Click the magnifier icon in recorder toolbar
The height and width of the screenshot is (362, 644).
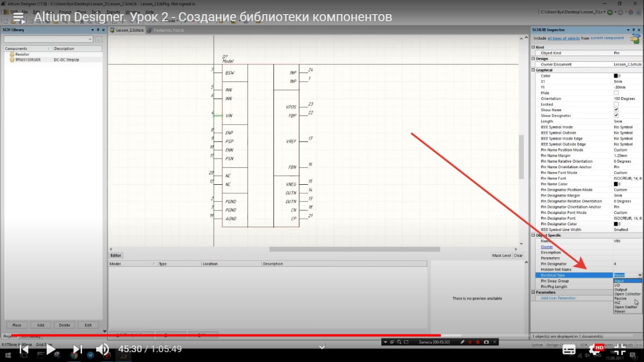tap(399, 342)
